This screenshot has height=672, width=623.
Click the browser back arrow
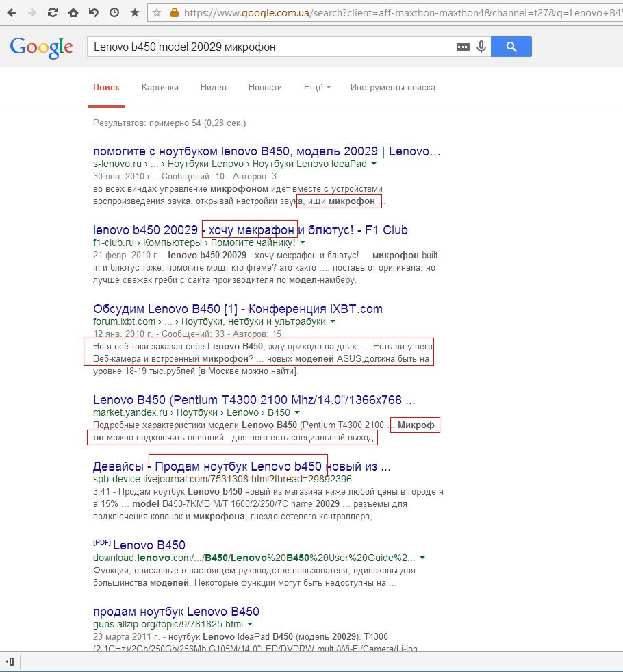click(12, 12)
